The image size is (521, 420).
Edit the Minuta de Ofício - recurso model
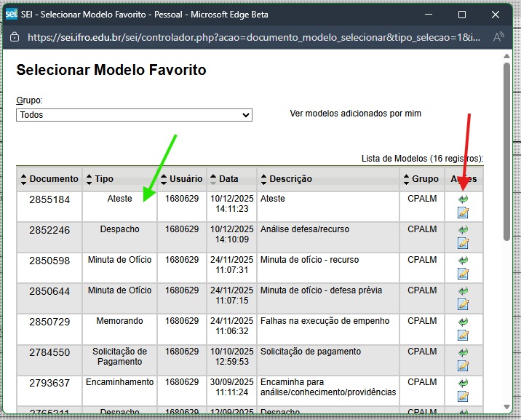[463, 274]
